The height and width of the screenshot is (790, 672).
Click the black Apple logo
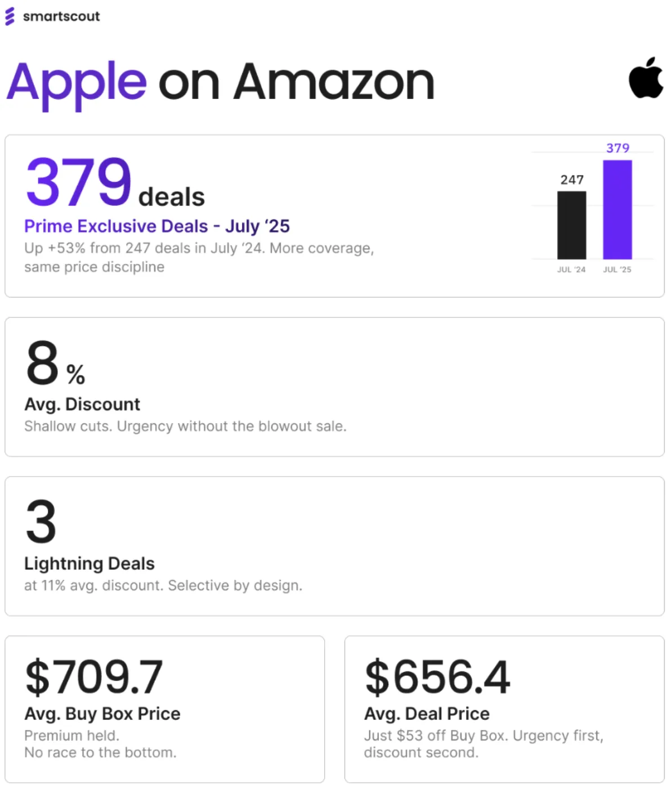click(646, 78)
